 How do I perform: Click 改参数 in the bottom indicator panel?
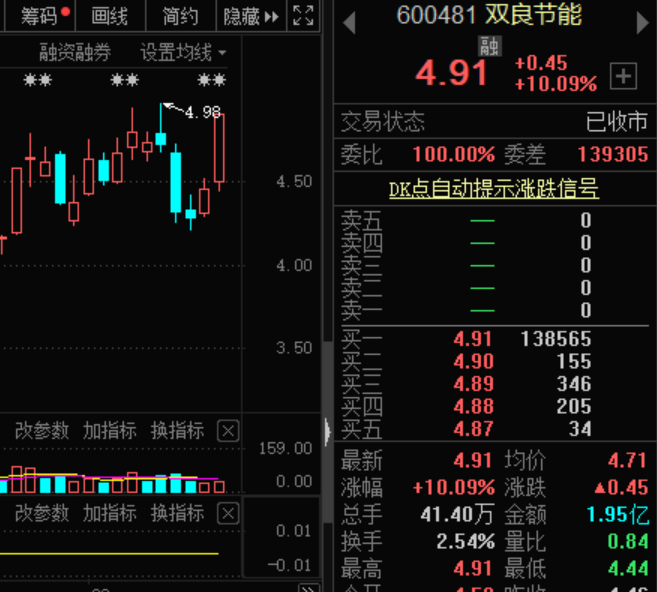click(x=42, y=513)
